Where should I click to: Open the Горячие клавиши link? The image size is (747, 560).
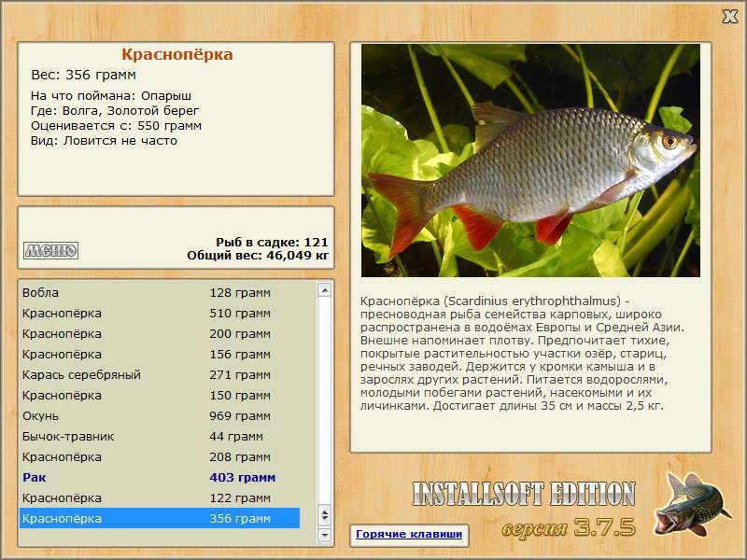pos(409,534)
